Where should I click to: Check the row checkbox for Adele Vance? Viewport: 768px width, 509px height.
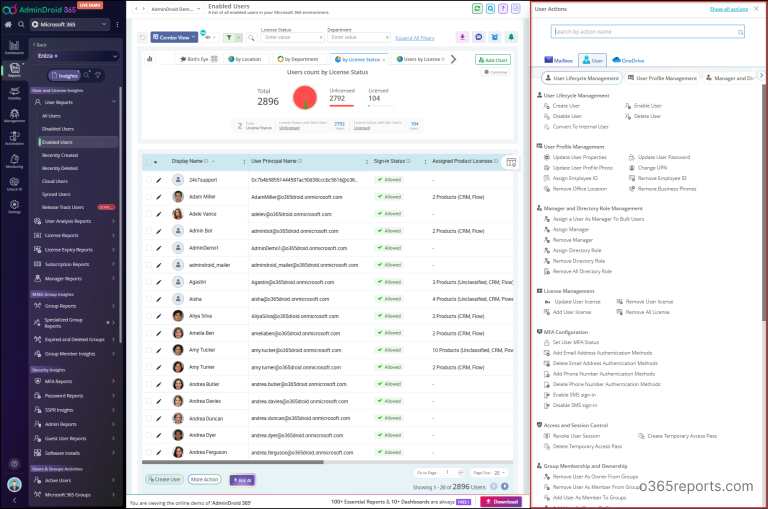[x=148, y=214]
